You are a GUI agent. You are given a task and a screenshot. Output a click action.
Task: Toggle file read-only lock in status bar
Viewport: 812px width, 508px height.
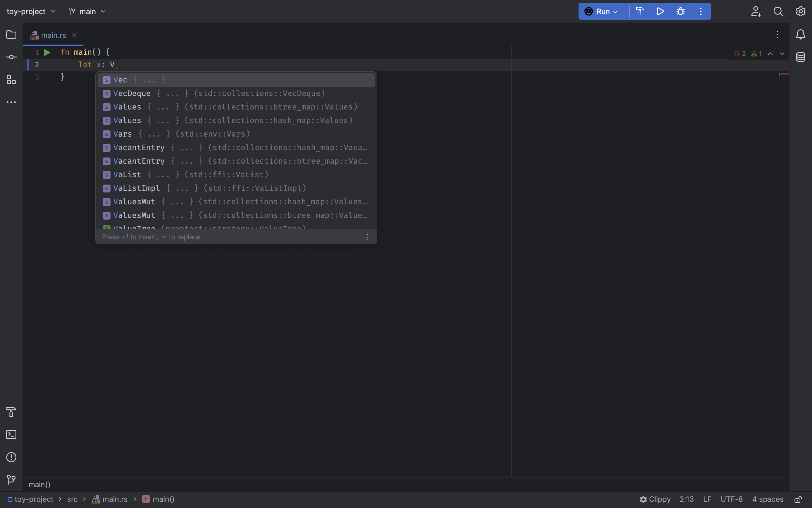(x=798, y=499)
